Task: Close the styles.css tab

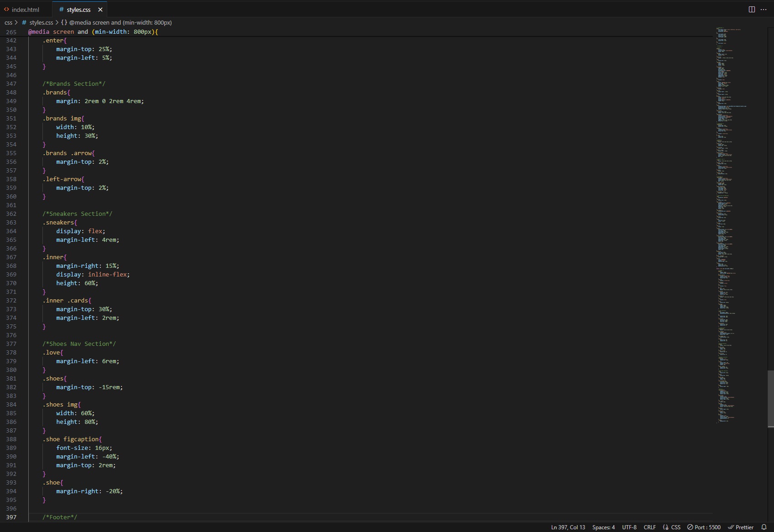Action: (100, 10)
